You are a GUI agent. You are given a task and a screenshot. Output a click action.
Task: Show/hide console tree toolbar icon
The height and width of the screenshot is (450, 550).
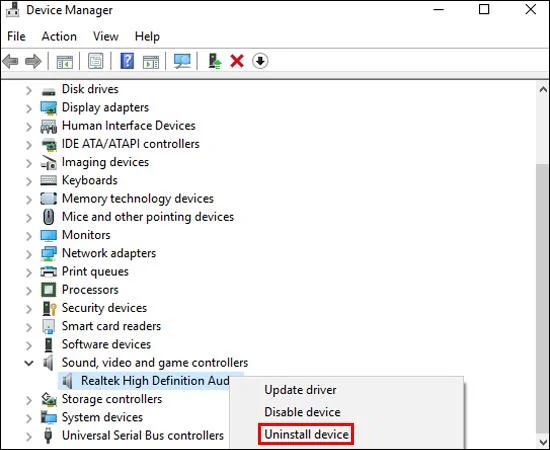click(65, 62)
